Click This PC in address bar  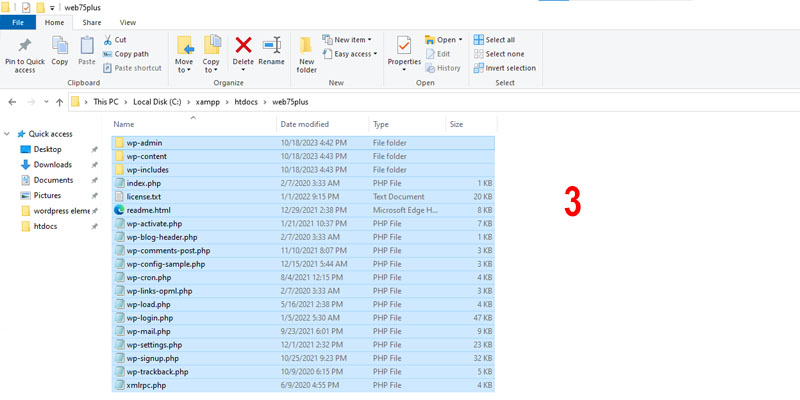click(x=106, y=102)
